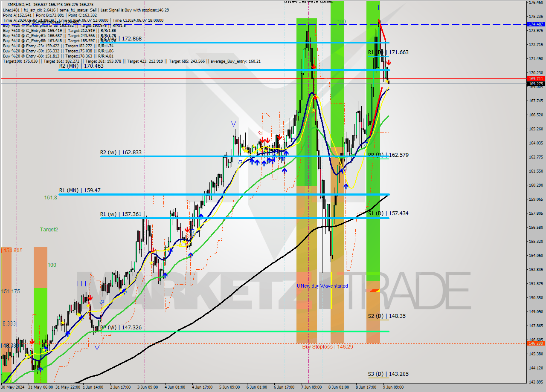
Task: Click the red 146.290 stoploss price tag
Action: coord(536,343)
